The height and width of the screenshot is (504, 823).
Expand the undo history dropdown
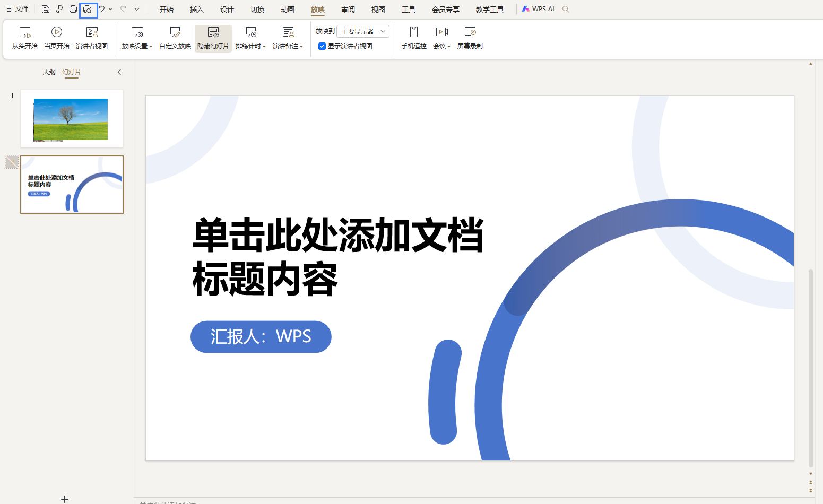click(110, 10)
